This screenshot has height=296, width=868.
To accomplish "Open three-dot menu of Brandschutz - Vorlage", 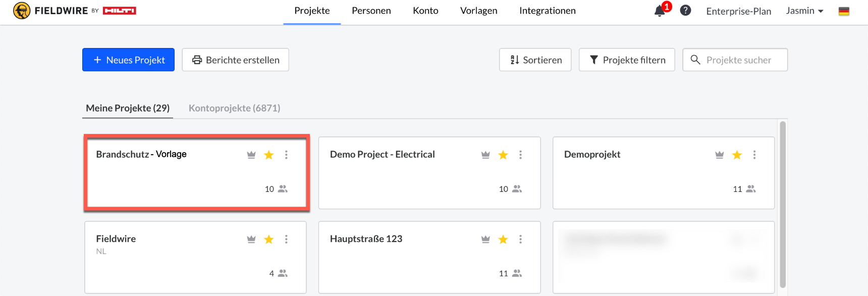I will [x=286, y=155].
